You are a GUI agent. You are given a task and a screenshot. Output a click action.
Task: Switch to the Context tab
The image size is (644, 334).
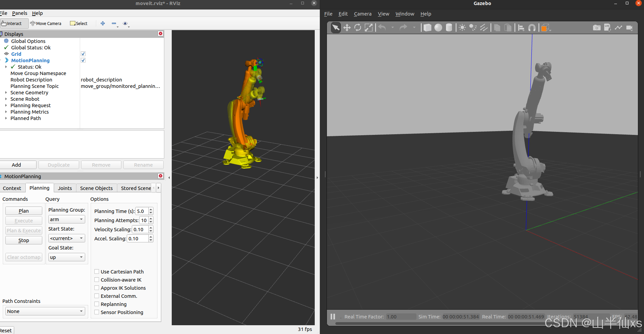[12, 188]
